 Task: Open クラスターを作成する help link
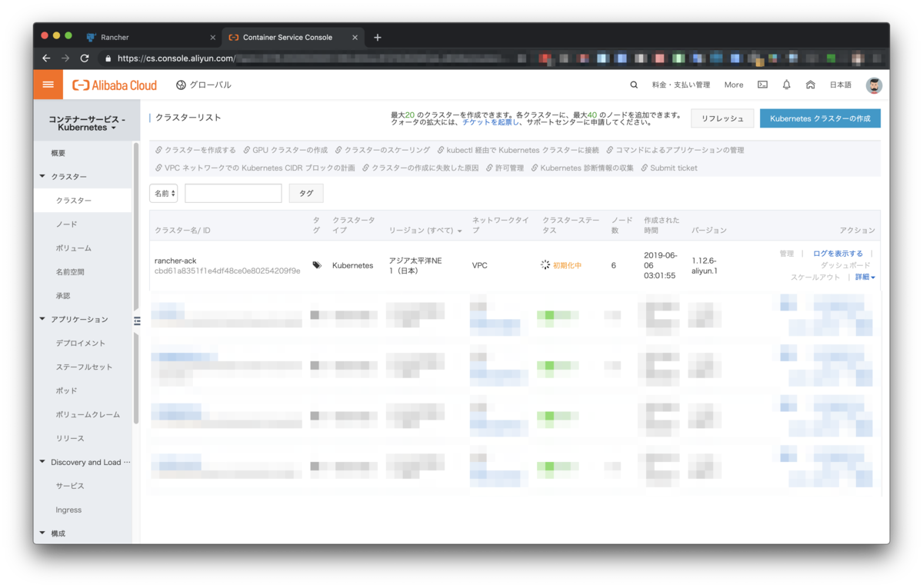[x=195, y=150]
